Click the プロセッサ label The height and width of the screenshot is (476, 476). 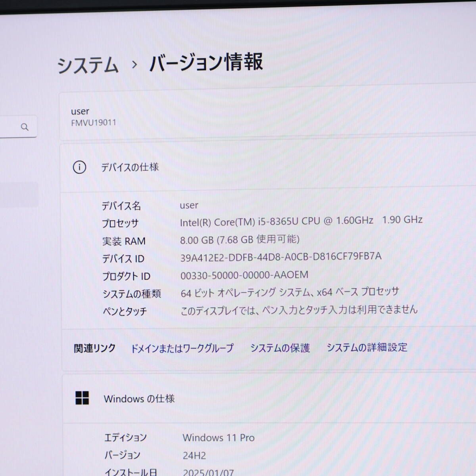[120, 223]
